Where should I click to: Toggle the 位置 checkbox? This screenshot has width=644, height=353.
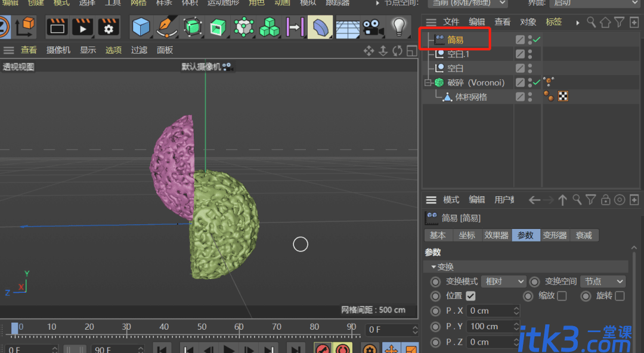[470, 296]
